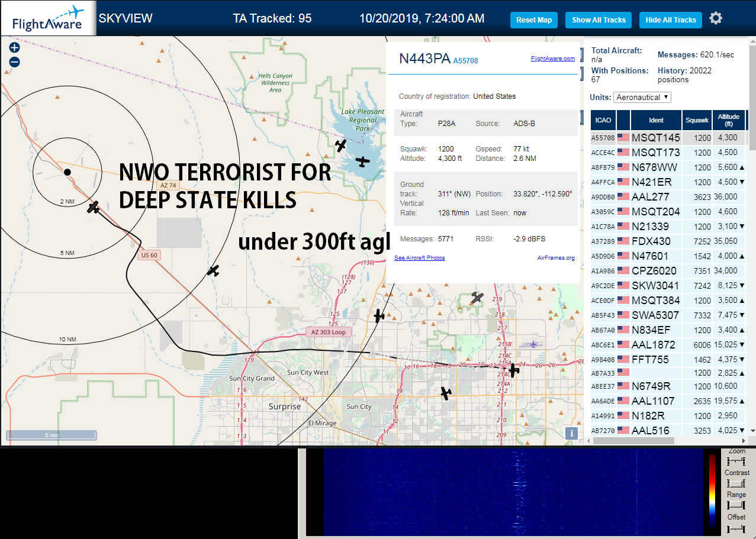756x539 pixels.
Task: Select the aircraft icon above AZ 303 Loop
Action: point(379,316)
